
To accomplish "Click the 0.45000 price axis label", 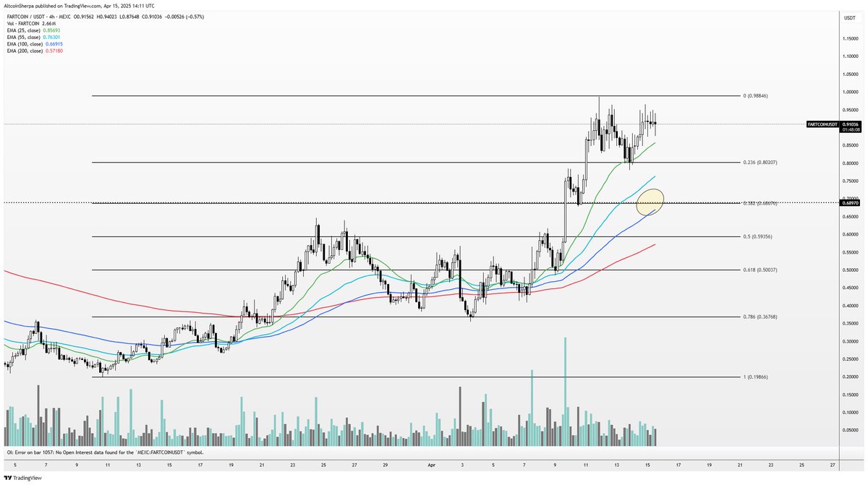I will (x=851, y=288).
